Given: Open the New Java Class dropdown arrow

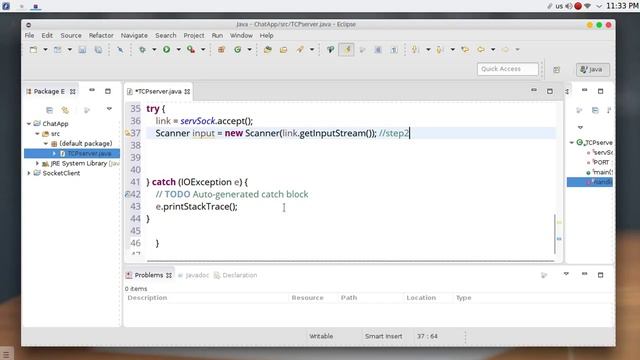Looking at the screenshot, I should (249, 50).
